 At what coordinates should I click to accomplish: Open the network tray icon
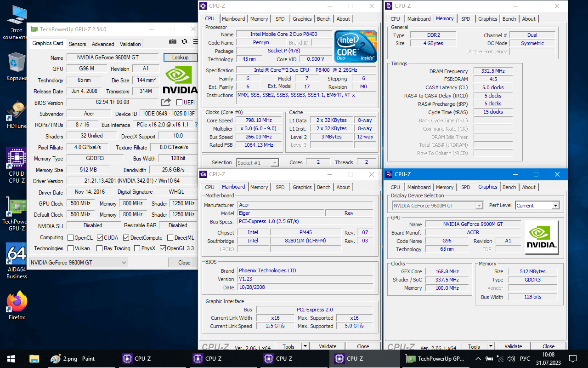click(499, 359)
